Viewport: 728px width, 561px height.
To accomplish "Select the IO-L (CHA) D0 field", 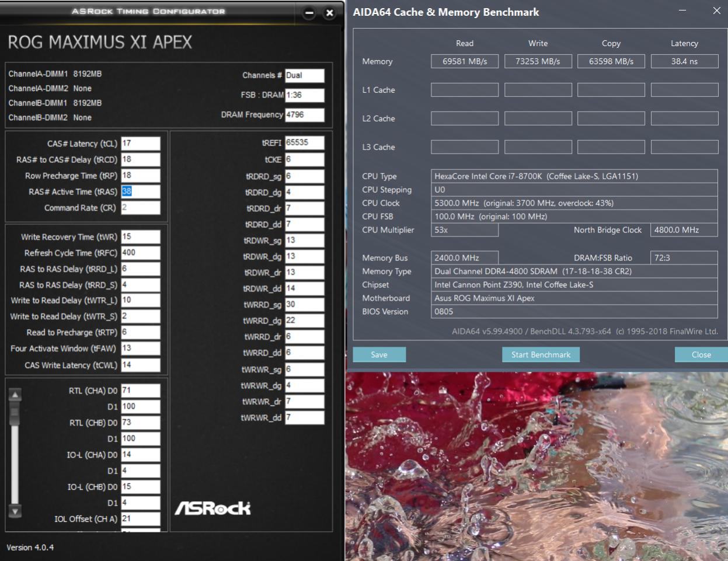I will coord(141,455).
